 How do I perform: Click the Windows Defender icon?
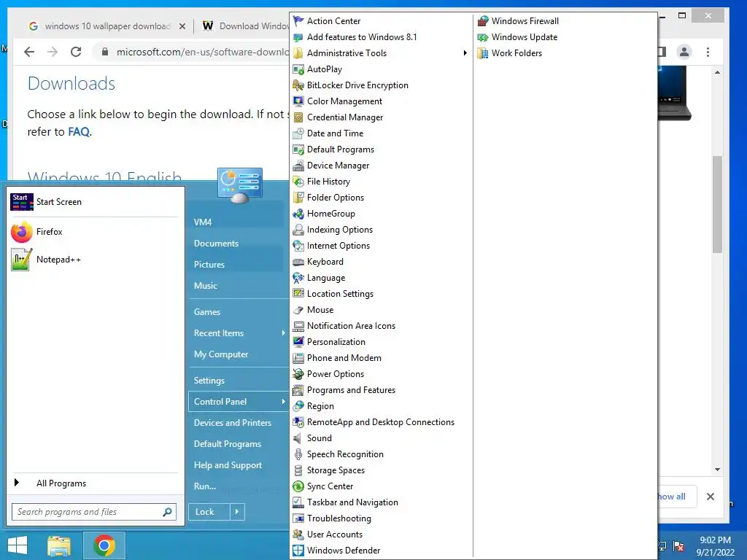coord(298,551)
